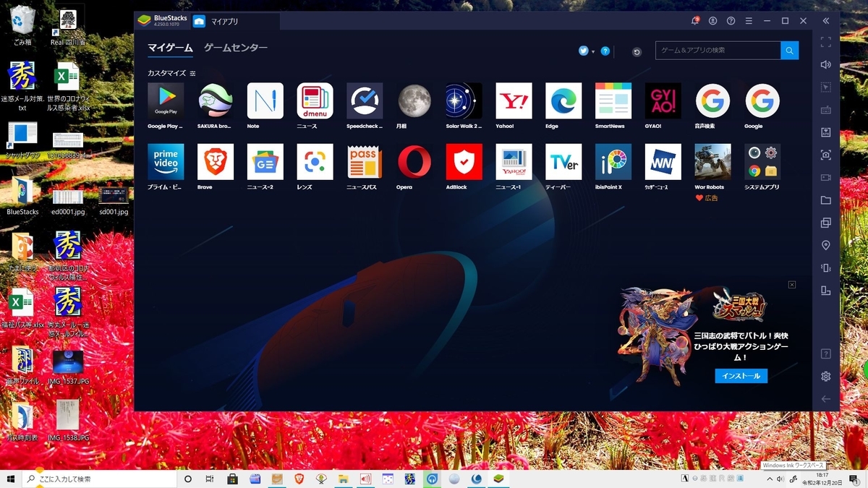This screenshot has height=488, width=868.
Task: Launch the Opera browser app
Action: [x=414, y=161]
